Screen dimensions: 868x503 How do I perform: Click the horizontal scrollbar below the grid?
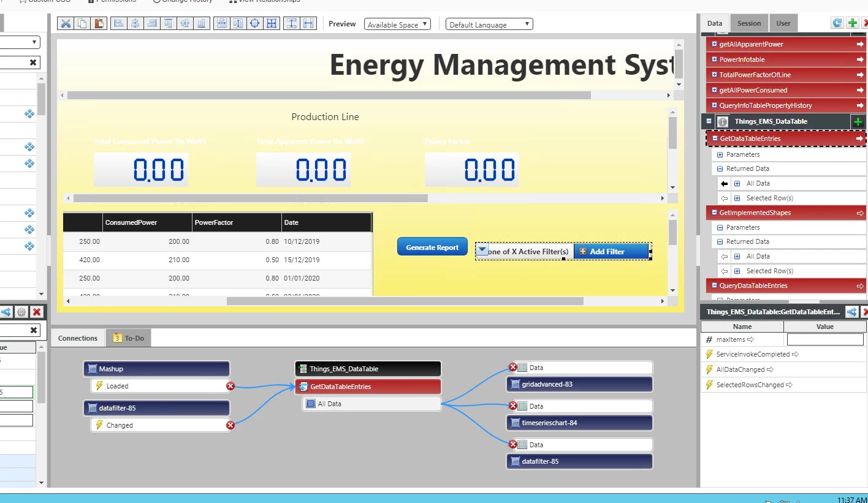point(405,301)
